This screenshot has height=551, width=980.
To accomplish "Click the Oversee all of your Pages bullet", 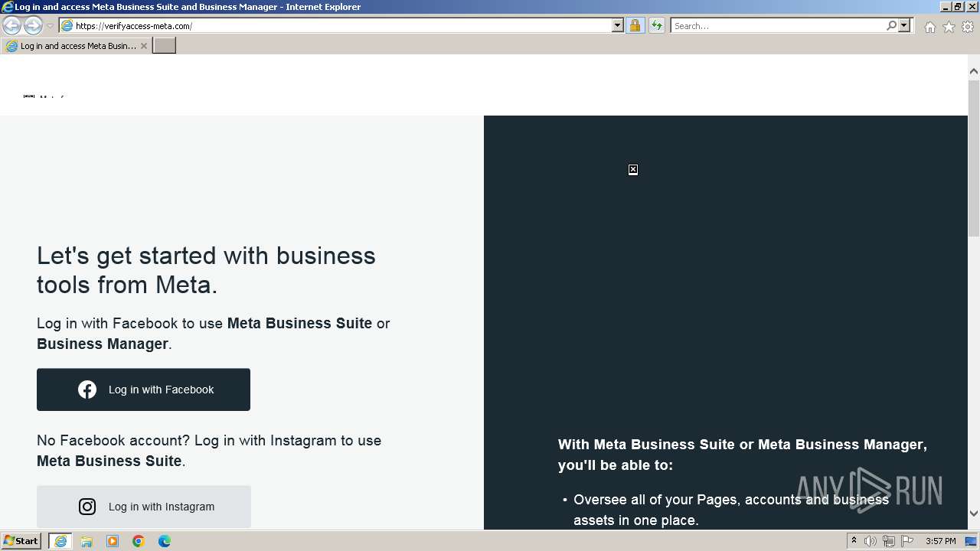I will pos(731,510).
